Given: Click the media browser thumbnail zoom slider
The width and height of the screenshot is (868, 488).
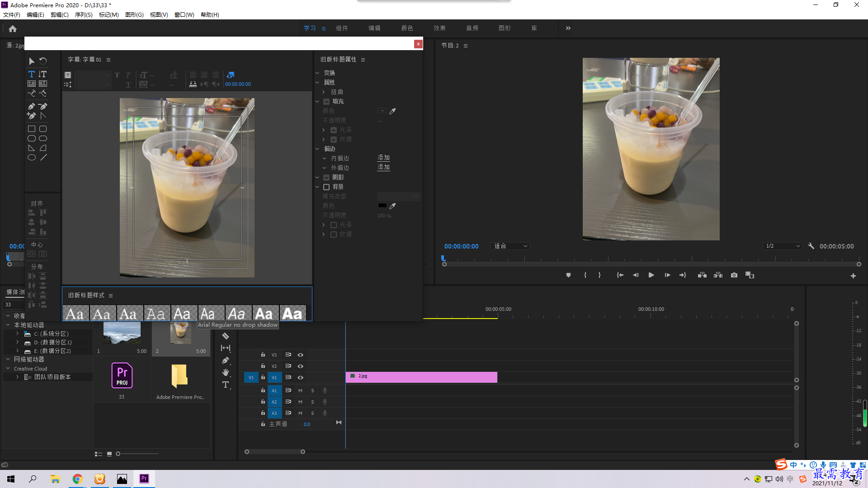Looking at the screenshot, I should click(138, 454).
